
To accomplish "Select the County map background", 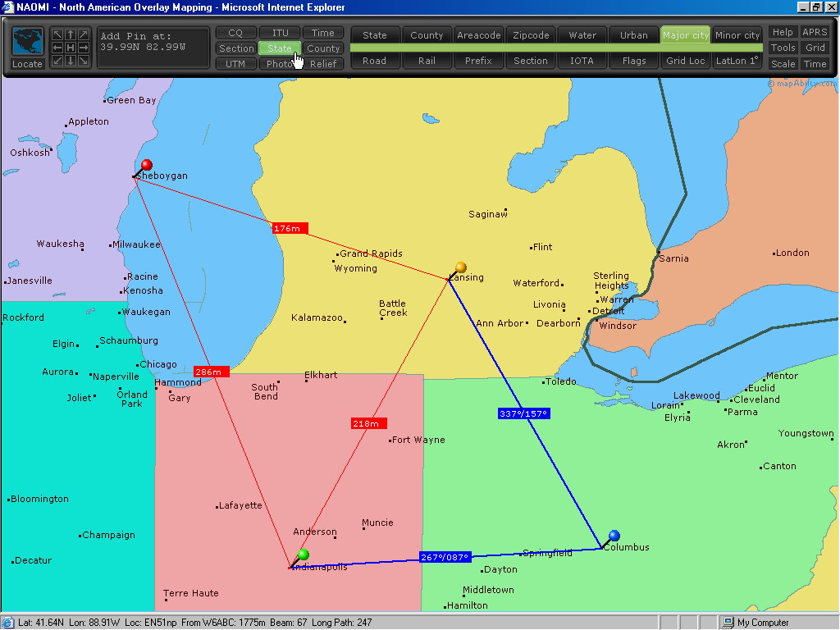I will click(323, 48).
